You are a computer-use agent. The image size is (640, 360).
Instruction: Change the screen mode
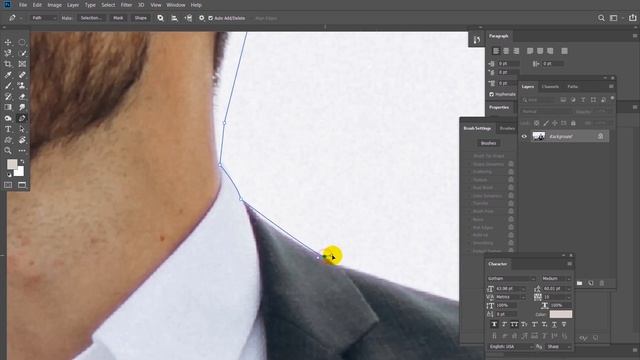tap(22, 185)
